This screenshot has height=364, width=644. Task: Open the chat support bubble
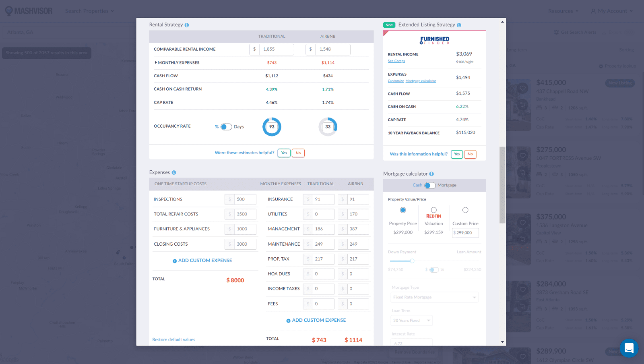[x=629, y=348]
